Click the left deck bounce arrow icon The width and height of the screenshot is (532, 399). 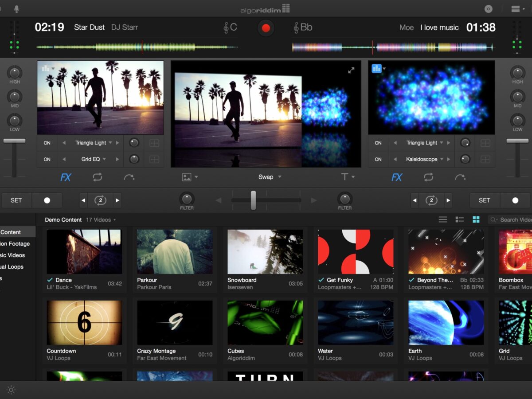(x=129, y=177)
